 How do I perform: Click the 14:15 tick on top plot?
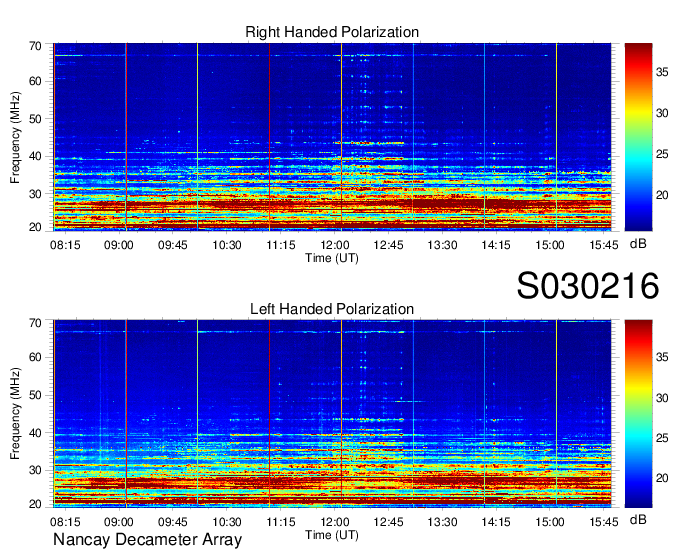496,245
